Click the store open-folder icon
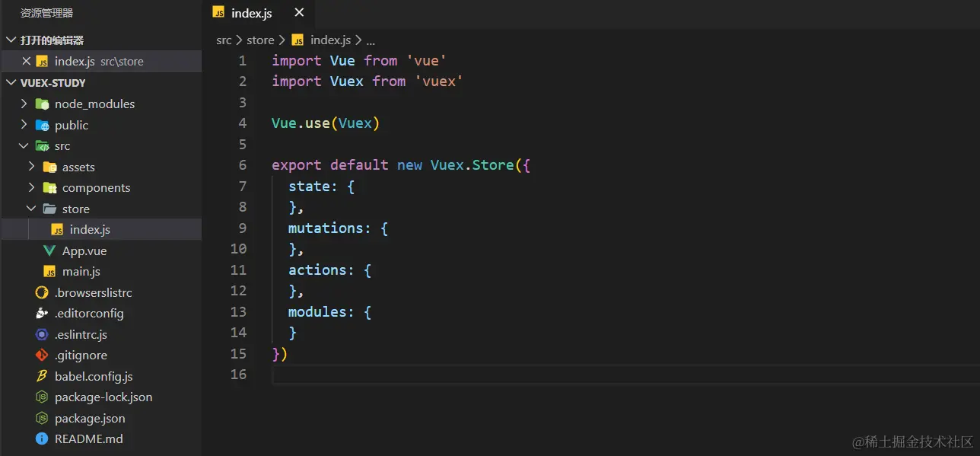Viewport: 980px width, 456px height. [49, 209]
